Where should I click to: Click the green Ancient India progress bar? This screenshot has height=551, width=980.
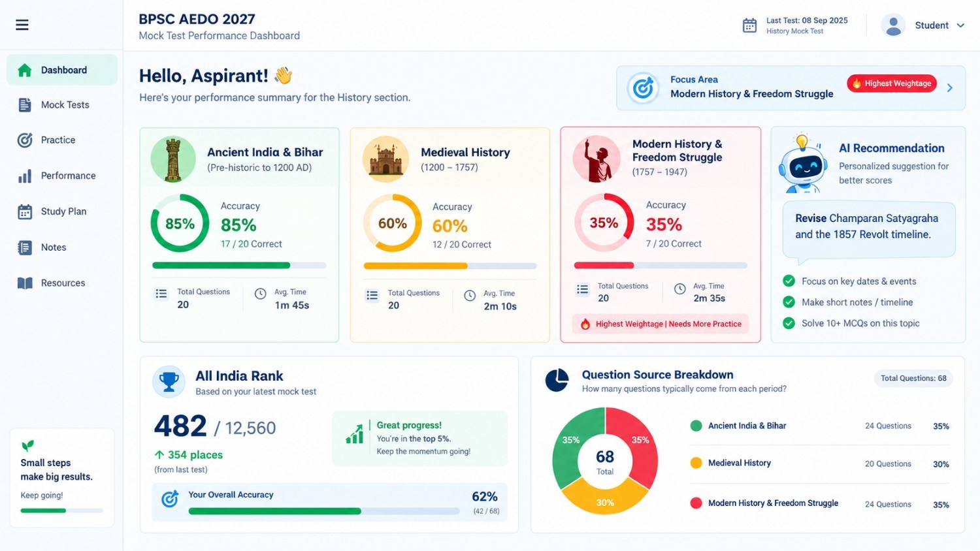239,266
